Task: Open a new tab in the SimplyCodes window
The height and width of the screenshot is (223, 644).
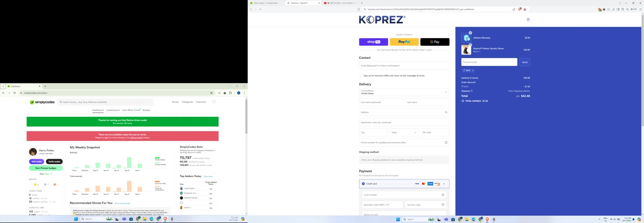Action: [x=45, y=86]
